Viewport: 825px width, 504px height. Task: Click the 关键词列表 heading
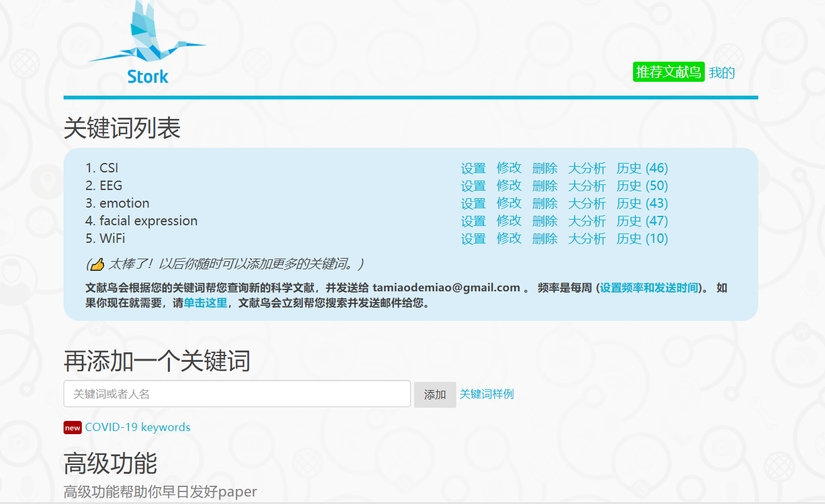(x=122, y=128)
